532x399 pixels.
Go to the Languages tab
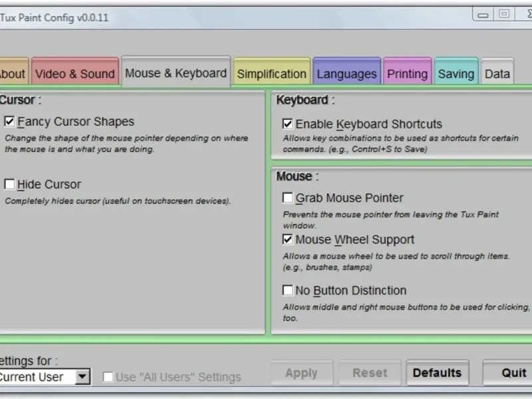[x=346, y=72]
